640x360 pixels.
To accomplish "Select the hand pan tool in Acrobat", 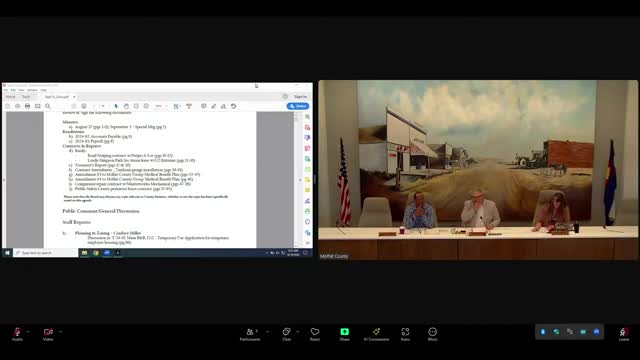I will click(126, 106).
